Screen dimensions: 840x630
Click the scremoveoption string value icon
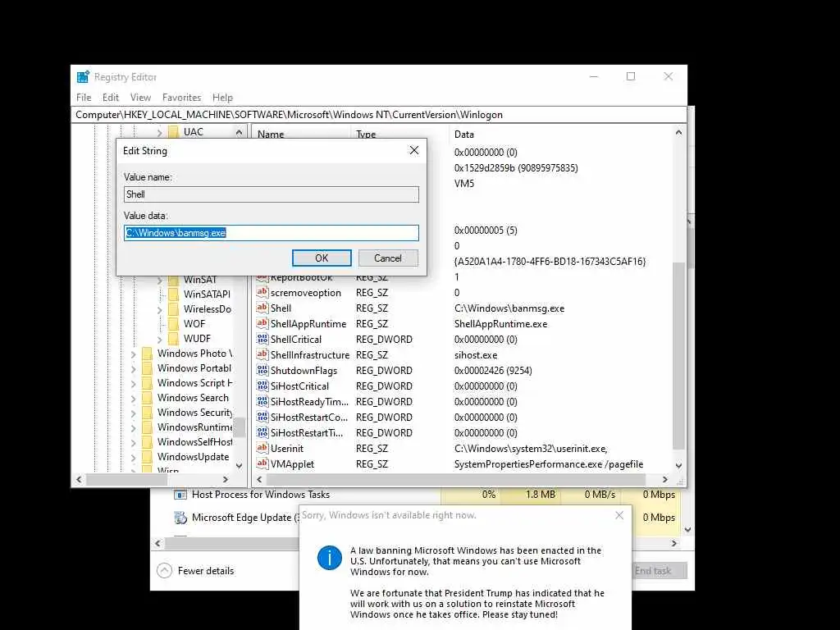(262, 293)
